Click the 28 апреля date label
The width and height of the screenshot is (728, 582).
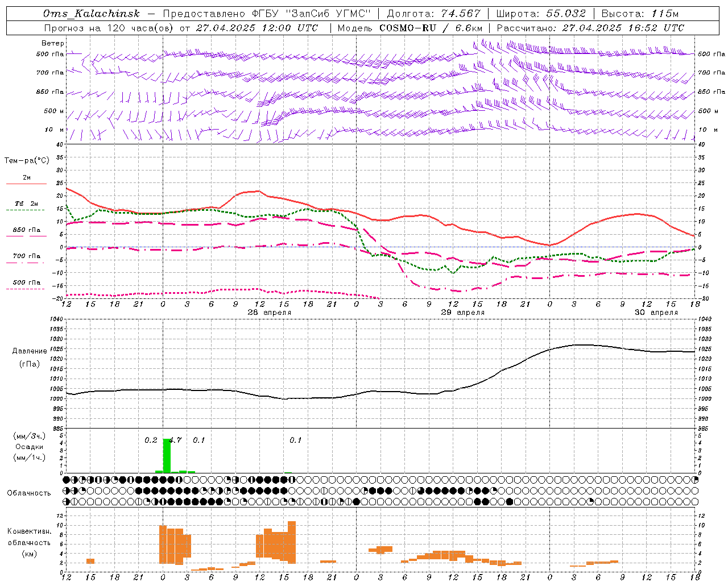[x=270, y=313]
